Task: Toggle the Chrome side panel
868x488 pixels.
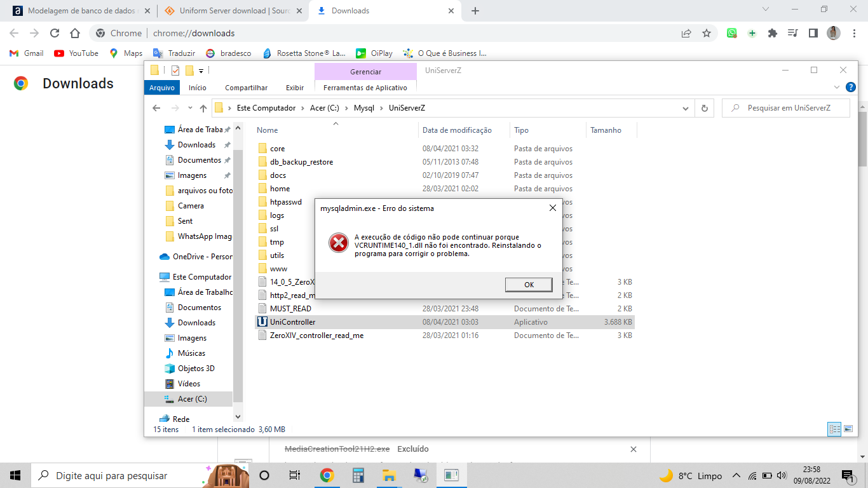Action: click(x=813, y=33)
